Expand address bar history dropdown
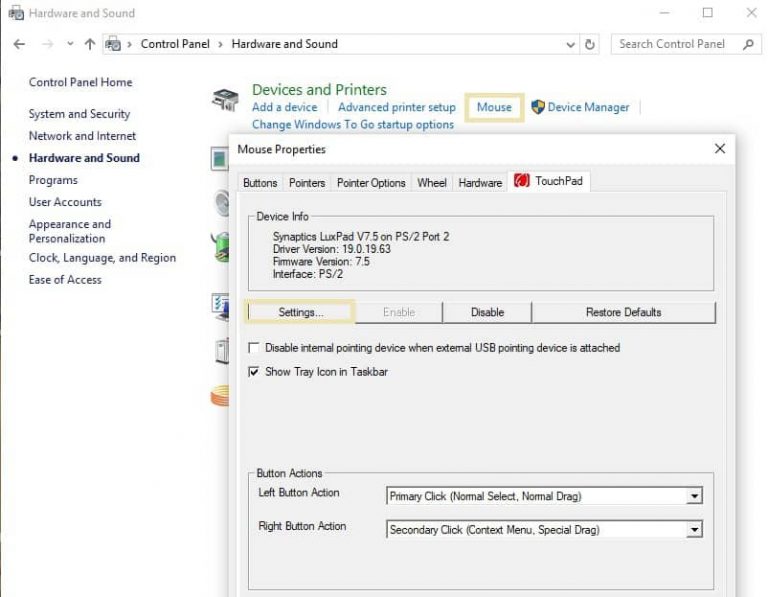 tap(570, 45)
